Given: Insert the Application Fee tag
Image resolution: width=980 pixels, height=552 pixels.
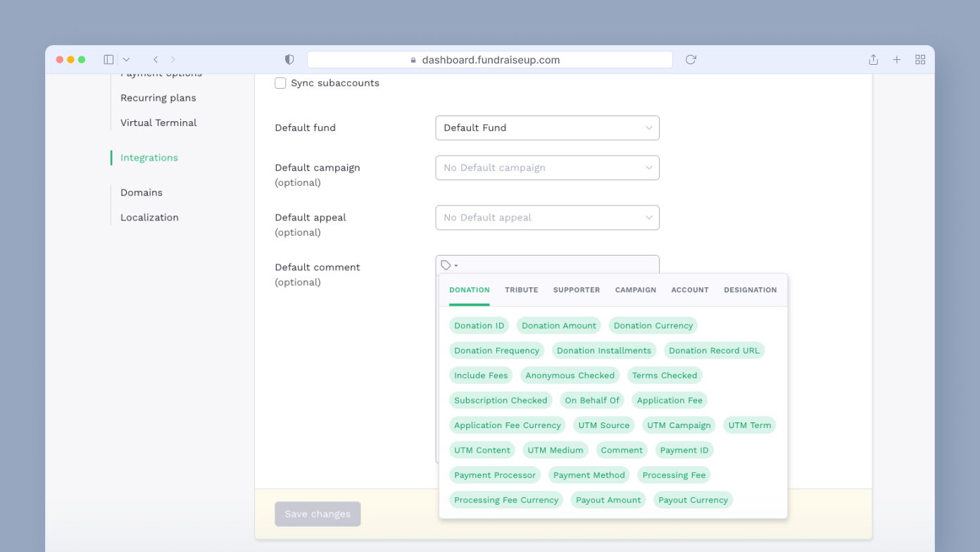Looking at the screenshot, I should (670, 401).
